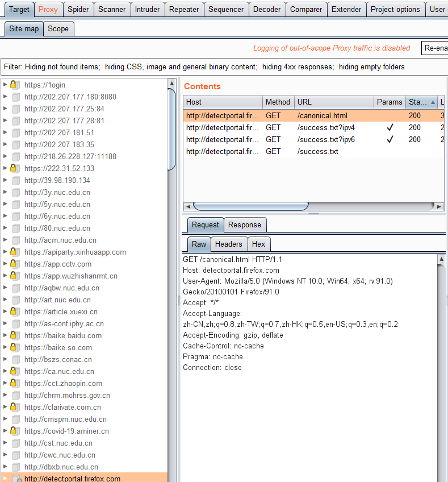The width and height of the screenshot is (448, 482).
Task: Click the page icon beside http://acm.nuc.edu.cn
Action: click(x=16, y=240)
